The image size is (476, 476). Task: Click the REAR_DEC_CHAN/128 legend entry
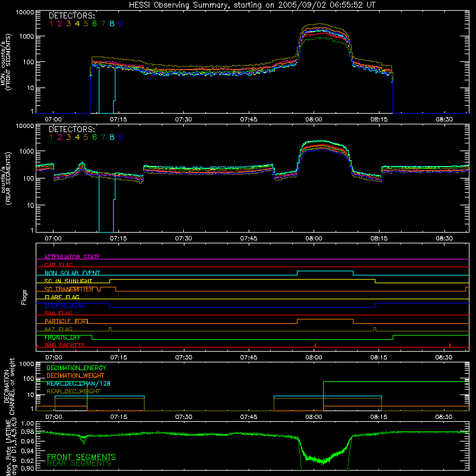(79, 383)
